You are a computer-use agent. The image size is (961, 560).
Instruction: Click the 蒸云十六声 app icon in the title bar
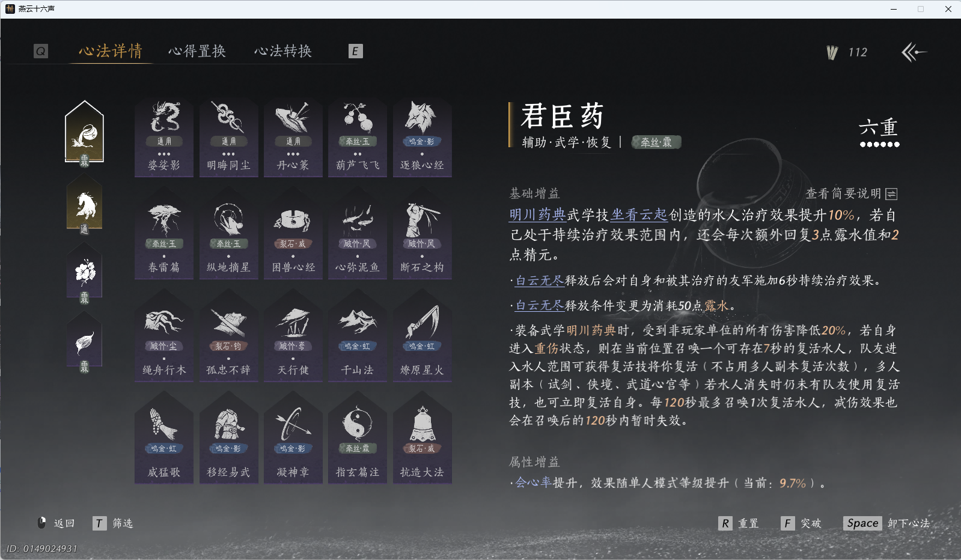coord(10,9)
